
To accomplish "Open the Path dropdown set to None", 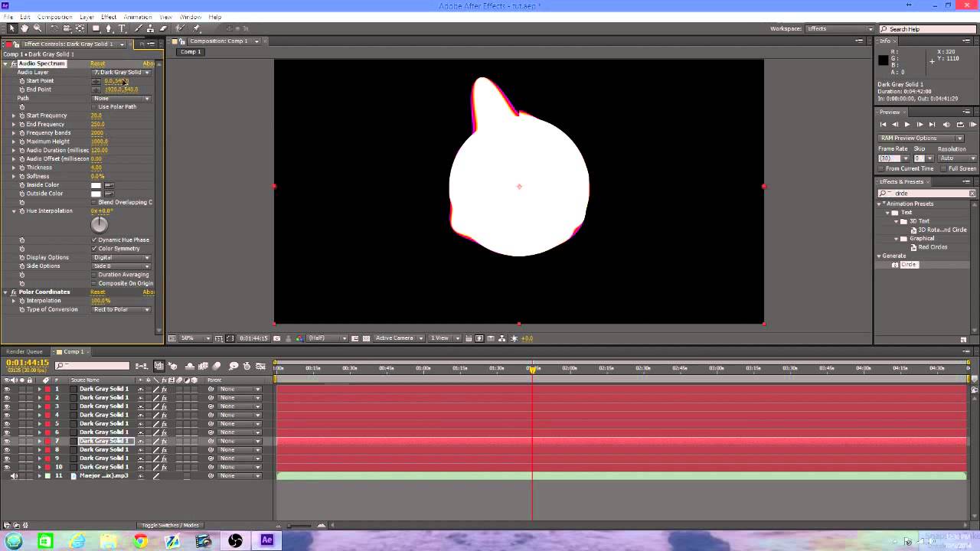I will pyautogui.click(x=121, y=98).
